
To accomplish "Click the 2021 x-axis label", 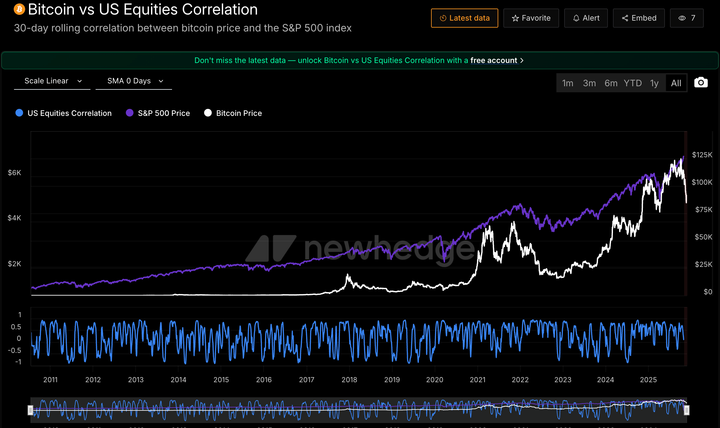I will 478,380.
